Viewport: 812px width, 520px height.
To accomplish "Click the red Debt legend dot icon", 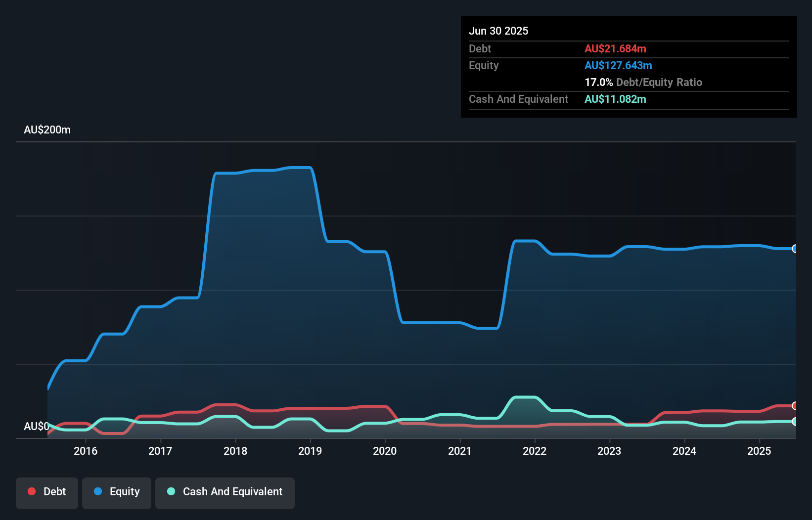I will [32, 491].
